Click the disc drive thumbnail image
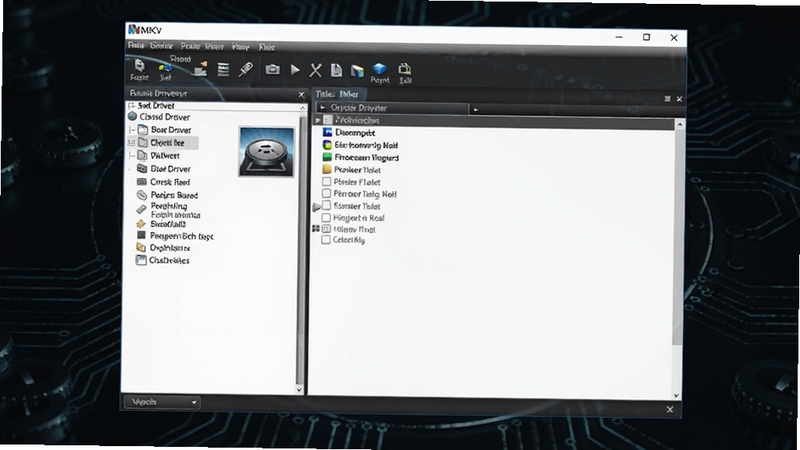The height and width of the screenshot is (450, 800). pyautogui.click(x=266, y=152)
